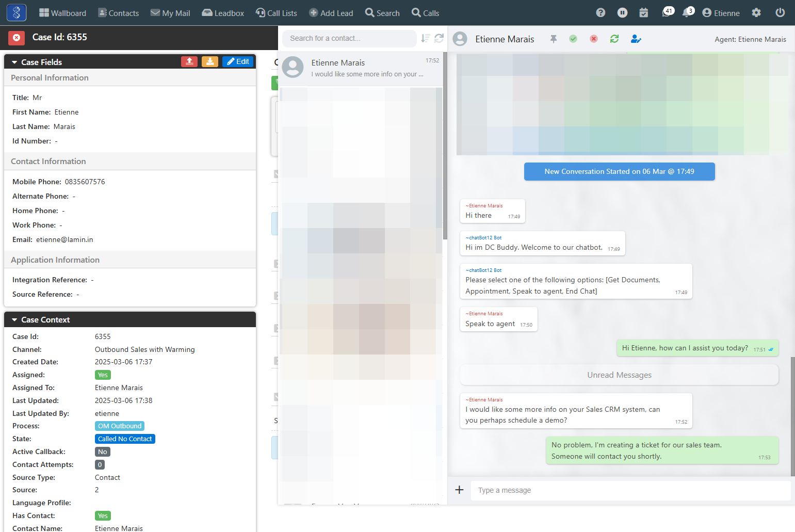
Task: Click the email etienne@lamin.in
Action: pyautogui.click(x=64, y=239)
